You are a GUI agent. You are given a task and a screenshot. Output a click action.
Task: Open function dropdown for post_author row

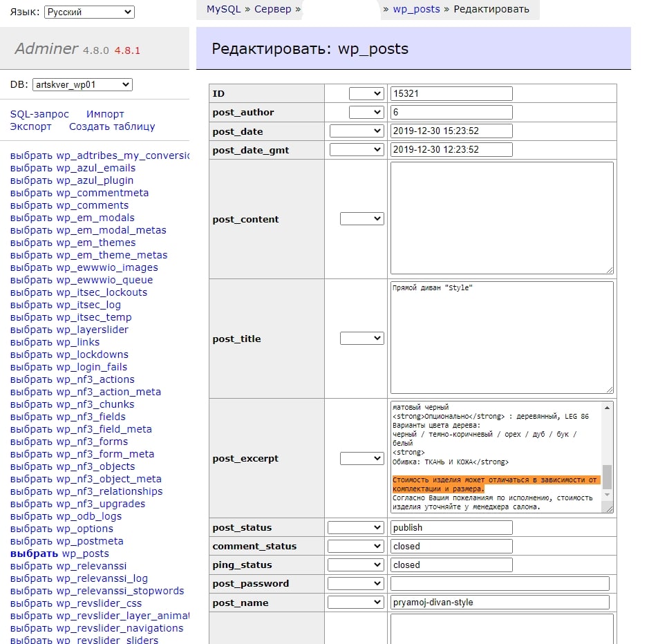pyautogui.click(x=366, y=112)
